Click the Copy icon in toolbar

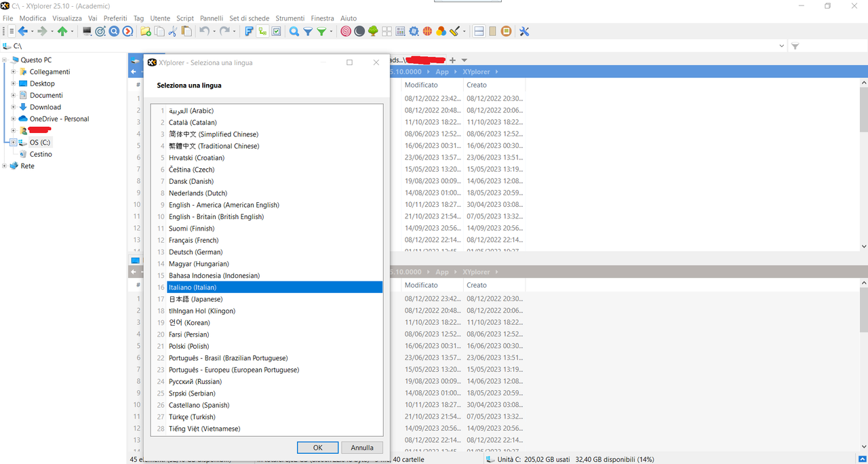[x=159, y=31]
